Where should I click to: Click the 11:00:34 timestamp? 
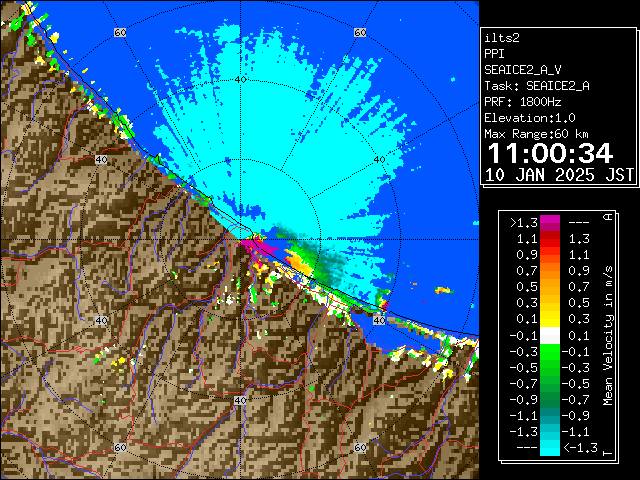tap(550, 153)
